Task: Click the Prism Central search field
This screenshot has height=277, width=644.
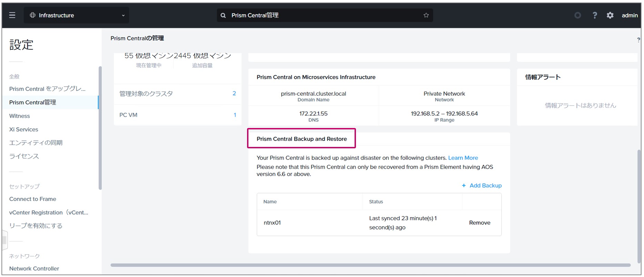Action: tap(324, 15)
